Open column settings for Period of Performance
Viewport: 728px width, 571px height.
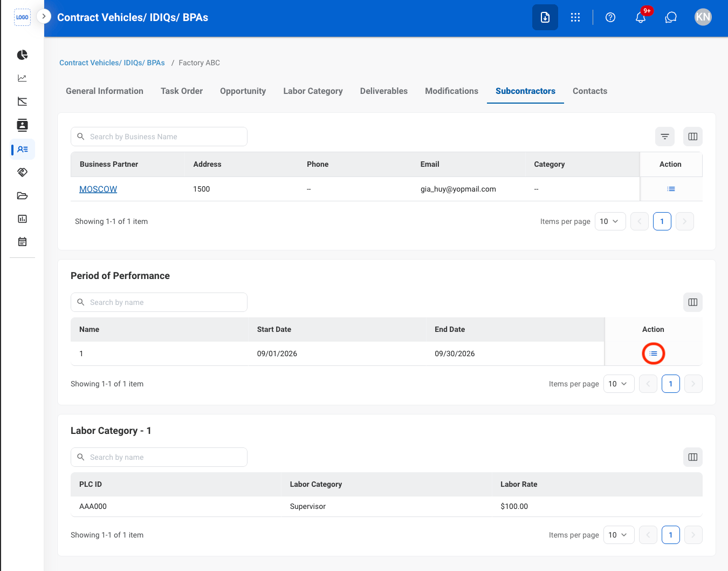pos(693,302)
